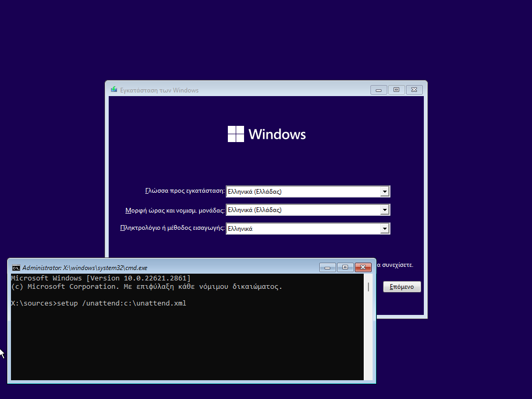This screenshot has height=399, width=532.
Task: Click the cmd.exe icon in command prompt title bar
Action: (x=16, y=268)
